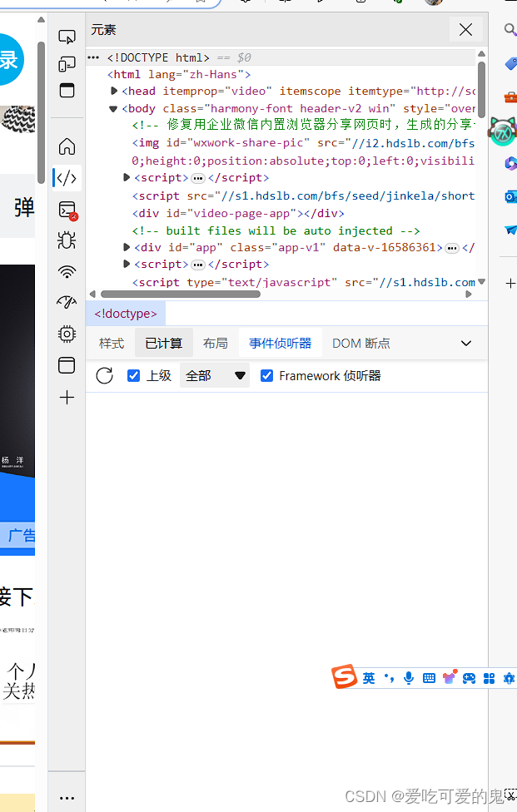This screenshot has height=812, width=517.
Task: Switch to the 事件侦听器 tab
Action: (x=281, y=344)
